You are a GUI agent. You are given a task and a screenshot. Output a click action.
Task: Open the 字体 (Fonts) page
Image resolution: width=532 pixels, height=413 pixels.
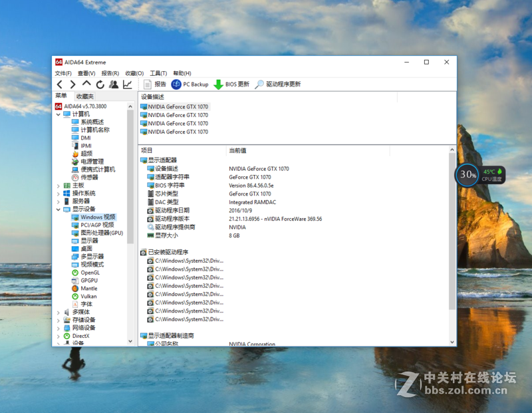[x=86, y=304]
